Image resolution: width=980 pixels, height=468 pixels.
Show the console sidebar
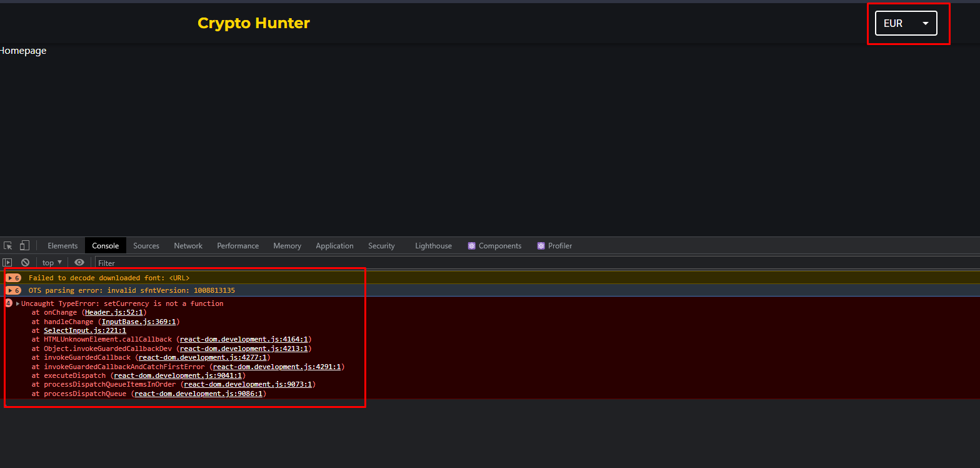click(x=7, y=263)
